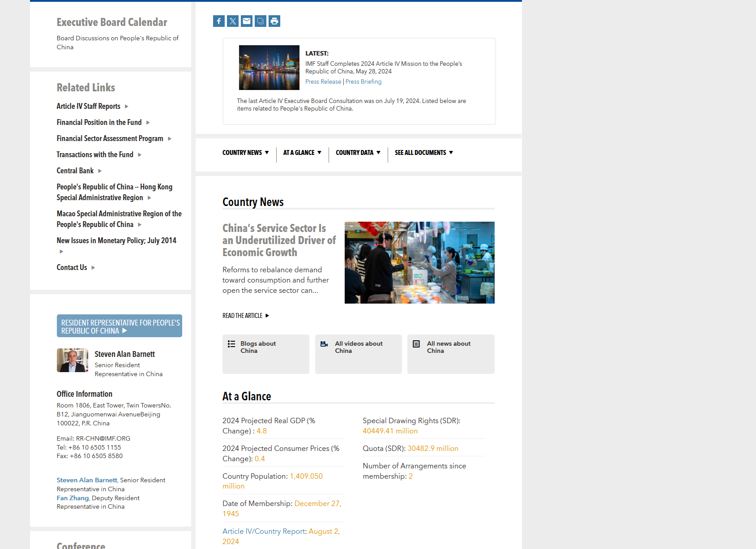756x549 pixels.
Task: Click the Shanghai skyline thumbnail
Action: 269,68
